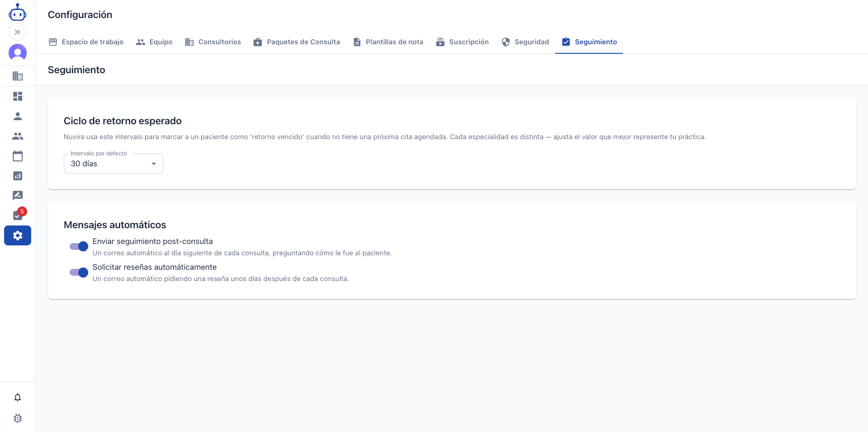This screenshot has width=868, height=432.
Task: Click the Configuración page title
Action: tap(80, 14)
